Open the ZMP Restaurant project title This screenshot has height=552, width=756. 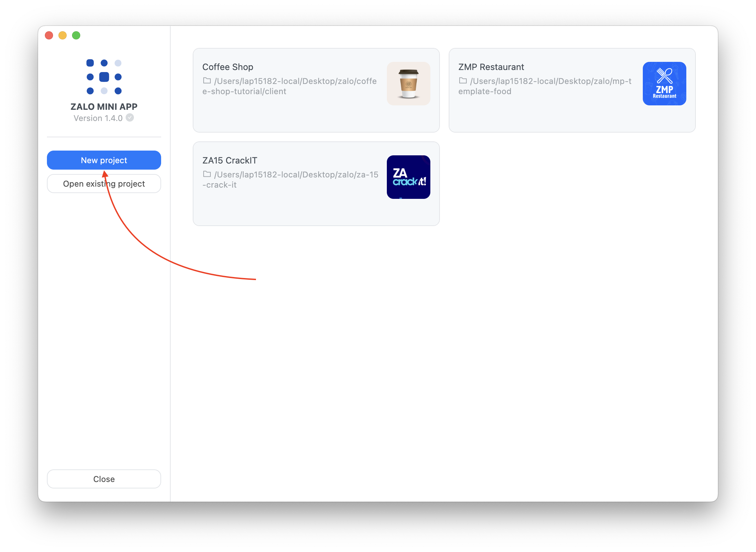click(x=491, y=67)
